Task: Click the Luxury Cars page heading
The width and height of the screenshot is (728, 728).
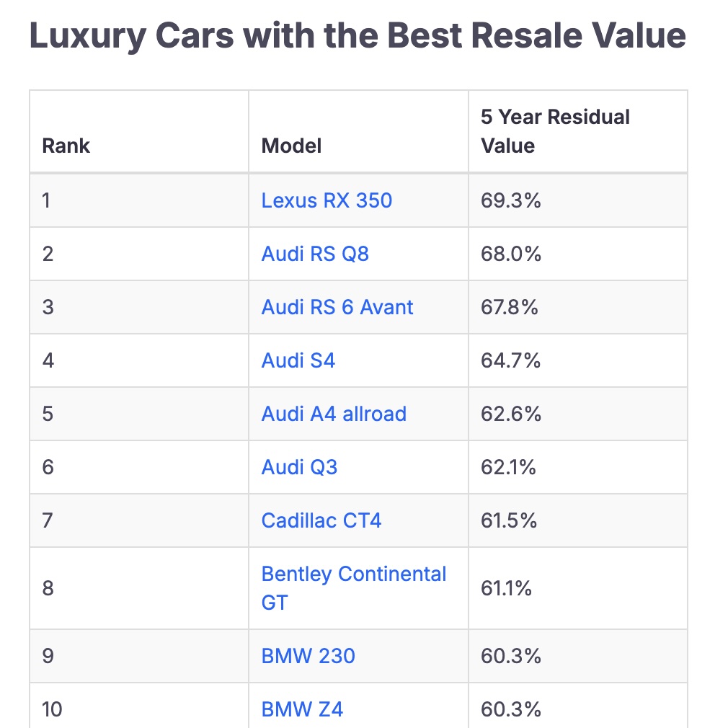Action: pos(358,37)
